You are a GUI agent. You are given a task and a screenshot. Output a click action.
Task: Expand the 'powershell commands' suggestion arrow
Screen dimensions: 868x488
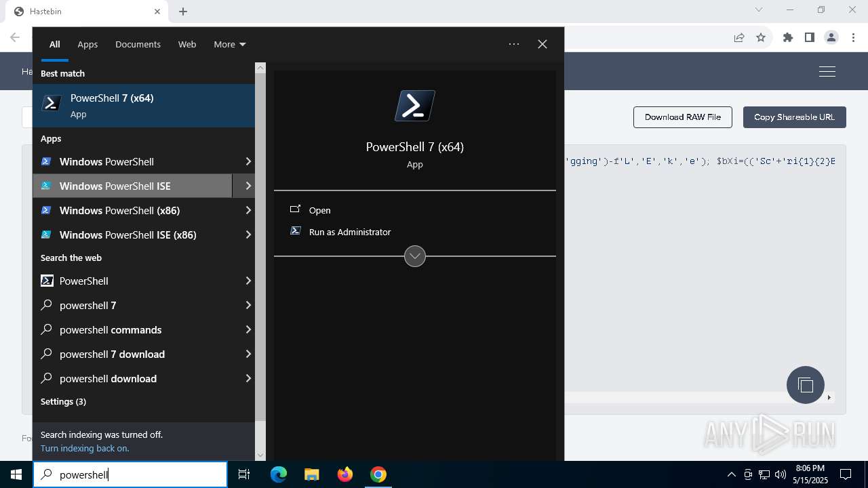[x=248, y=329]
